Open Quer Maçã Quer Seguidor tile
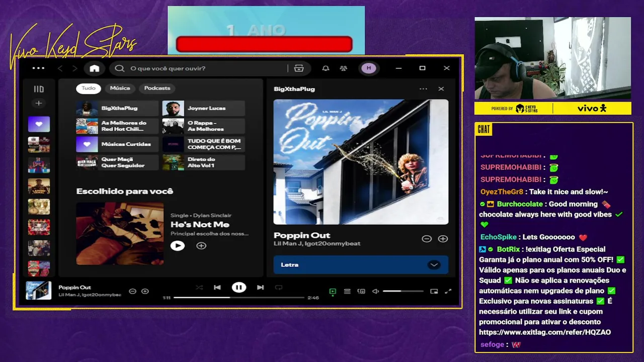This screenshot has width=644, height=362. (117, 162)
